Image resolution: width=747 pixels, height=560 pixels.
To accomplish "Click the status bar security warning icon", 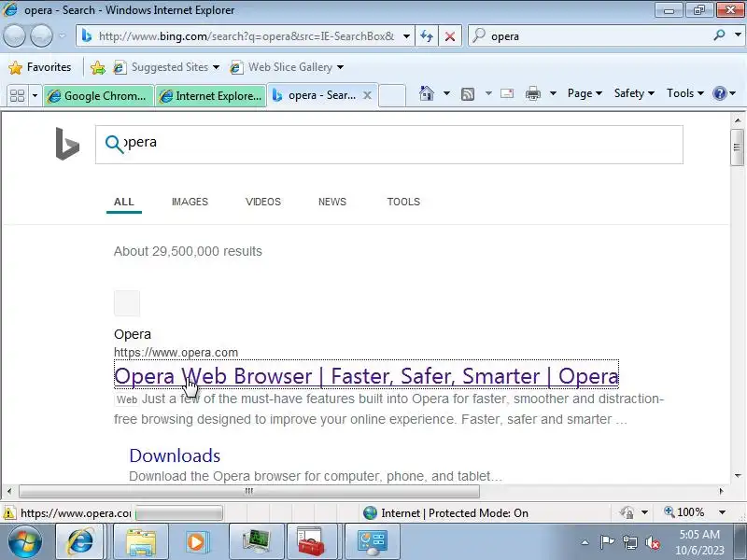I will click(9, 512).
